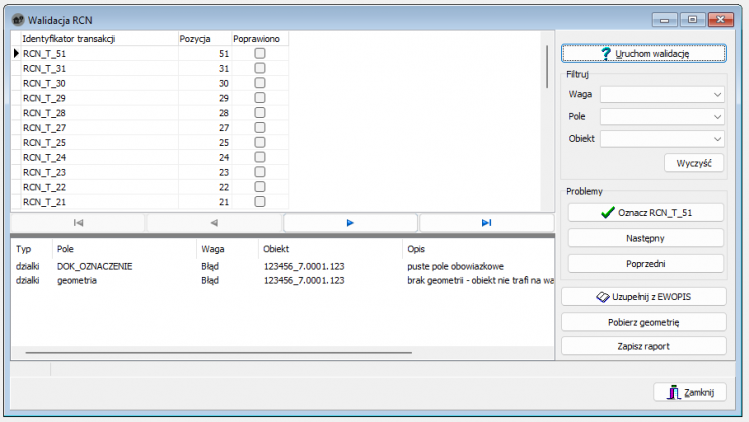Select DOK_OZNACZENIE problem row

[x=282, y=266]
